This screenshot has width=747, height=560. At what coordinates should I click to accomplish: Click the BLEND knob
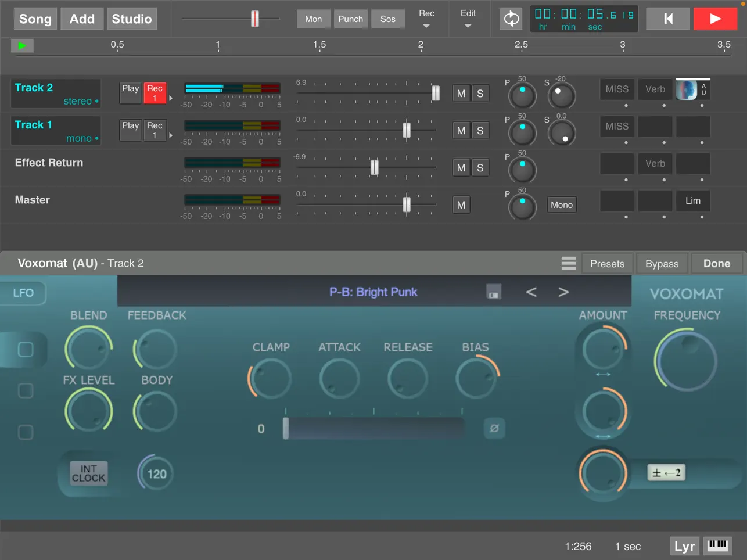(88, 349)
